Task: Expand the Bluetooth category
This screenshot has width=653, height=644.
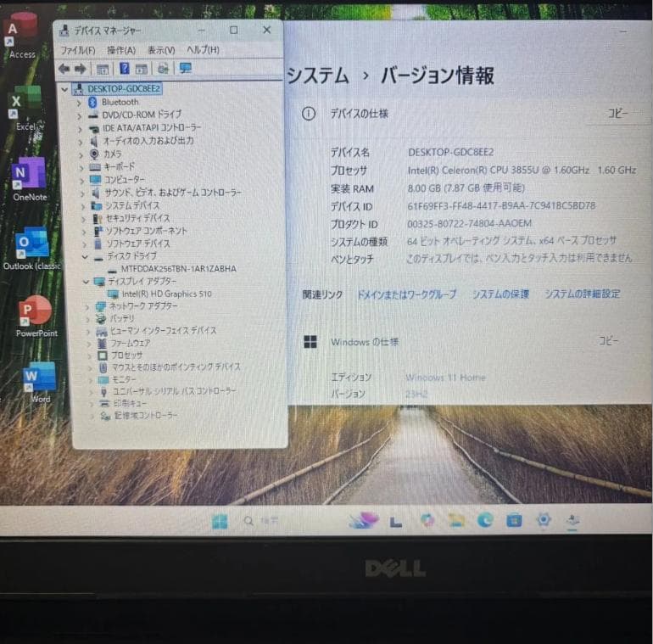Action: click(x=79, y=103)
